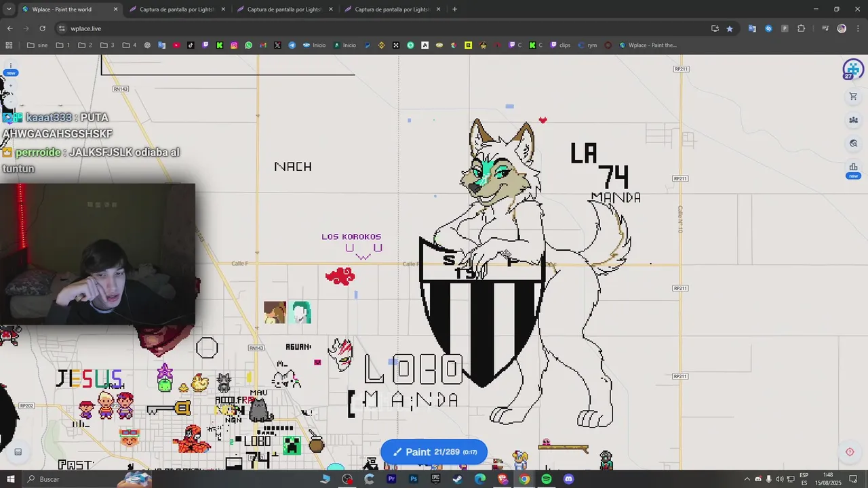Open the sine bookmarks folder
868x488 pixels.
pos(37,45)
